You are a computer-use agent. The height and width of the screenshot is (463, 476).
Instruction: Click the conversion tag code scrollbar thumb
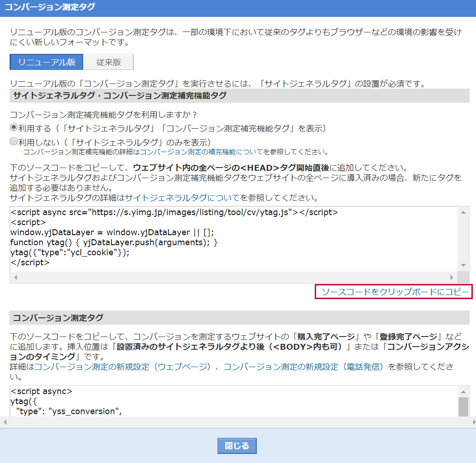[463, 407]
